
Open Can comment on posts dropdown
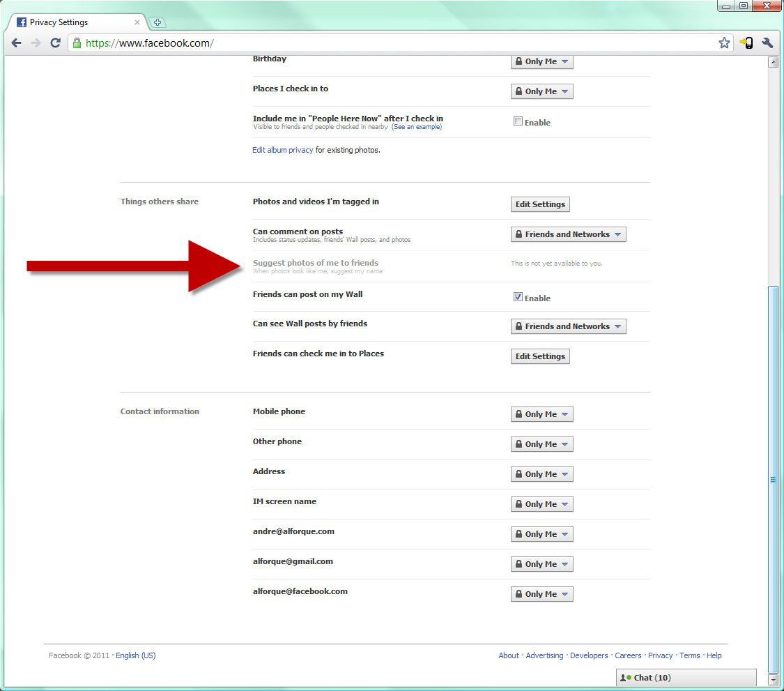click(568, 234)
